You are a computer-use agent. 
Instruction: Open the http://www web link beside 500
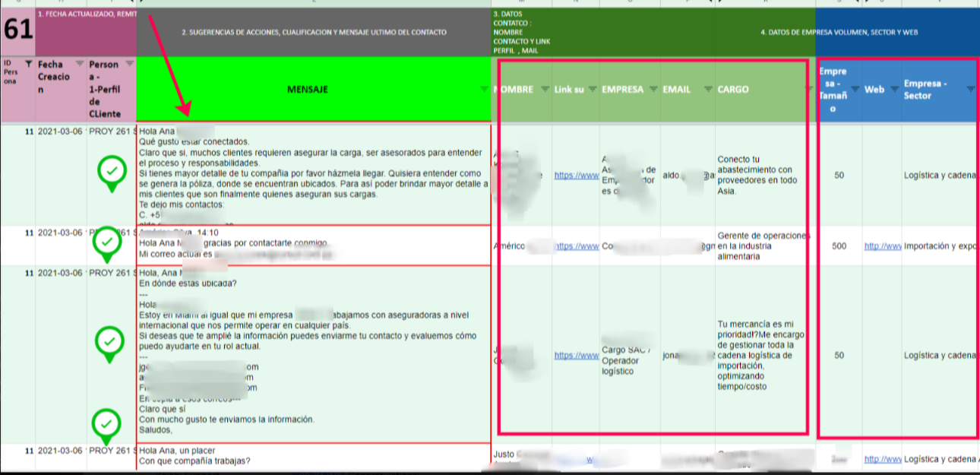tap(882, 246)
